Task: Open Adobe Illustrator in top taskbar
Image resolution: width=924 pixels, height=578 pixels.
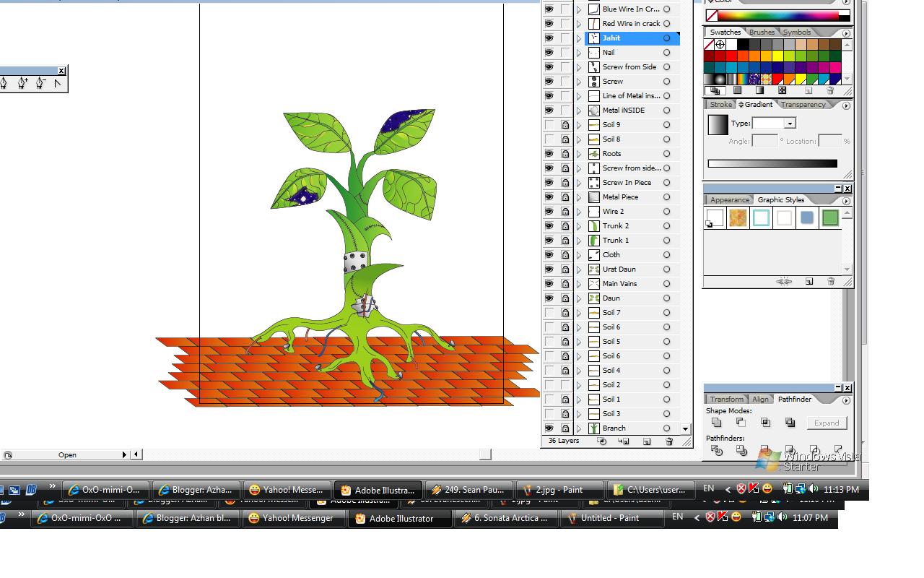Action: tap(378, 490)
